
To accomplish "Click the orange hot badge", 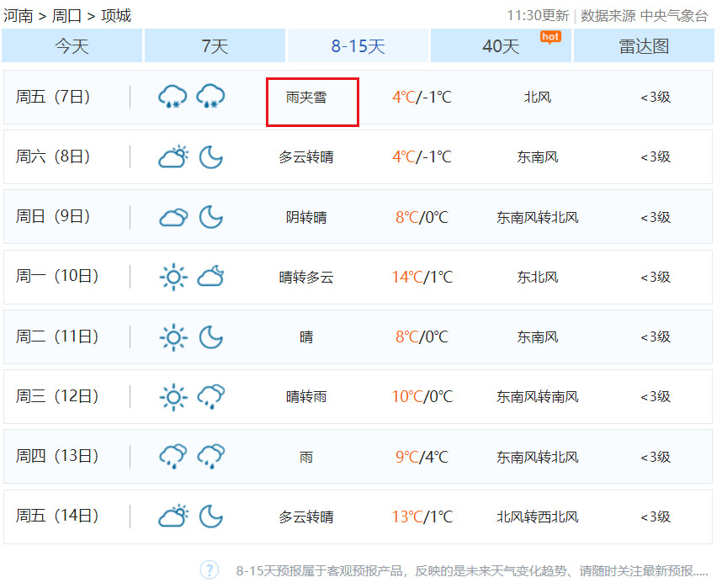I will click(550, 36).
